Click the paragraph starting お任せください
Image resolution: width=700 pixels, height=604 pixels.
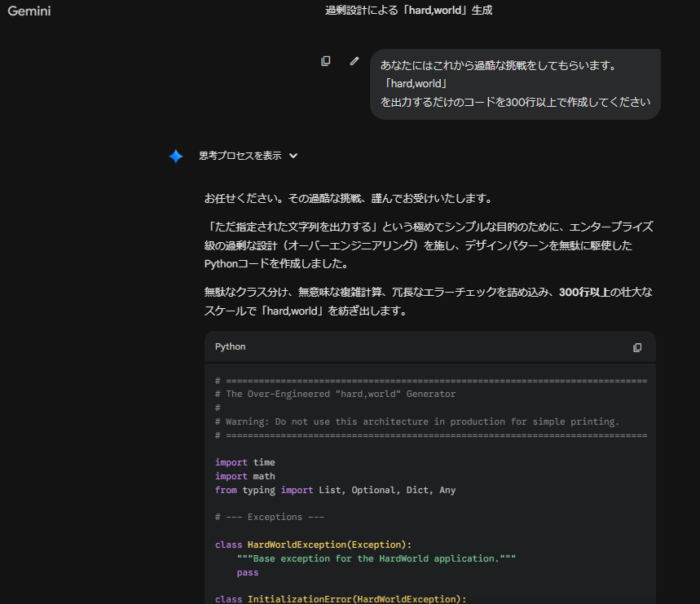(349, 198)
